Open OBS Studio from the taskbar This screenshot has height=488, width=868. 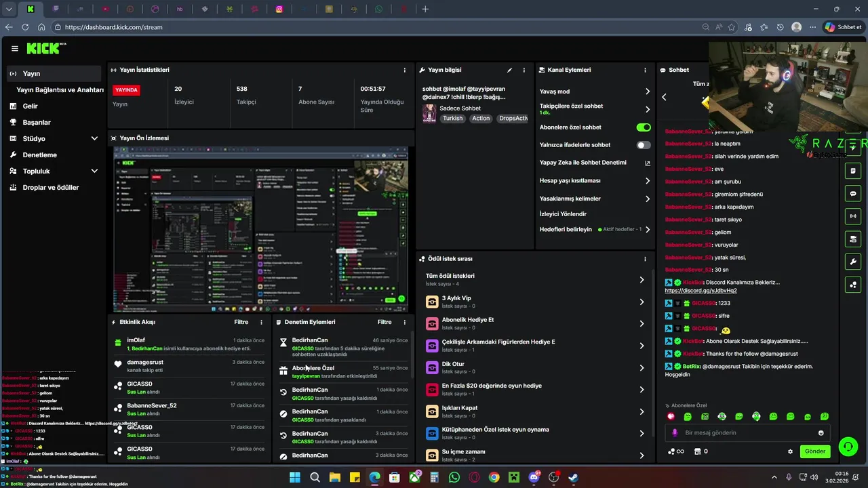coord(553,477)
